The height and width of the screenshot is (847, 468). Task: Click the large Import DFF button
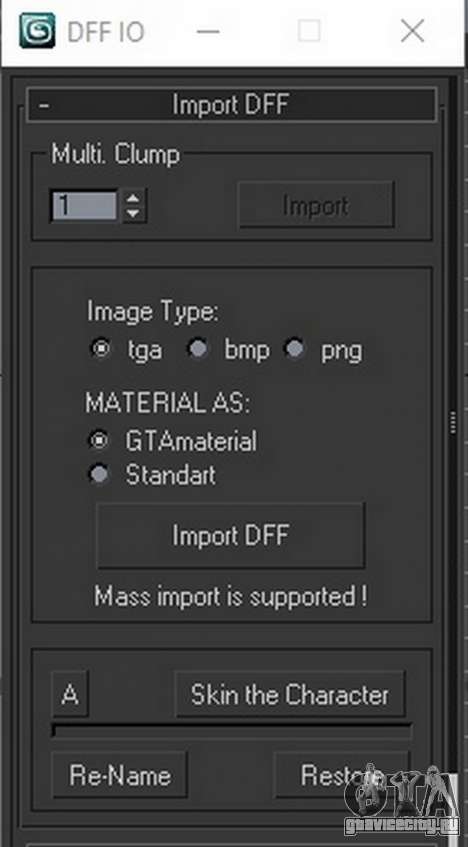[231, 535]
